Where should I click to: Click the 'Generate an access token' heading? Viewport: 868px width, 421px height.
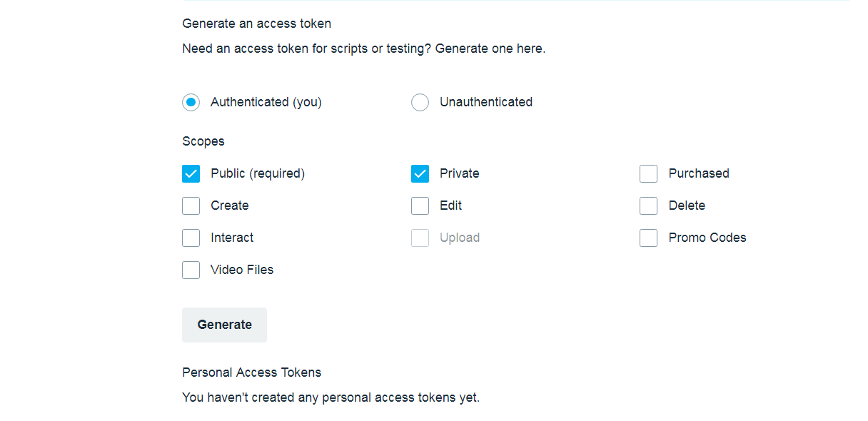coord(256,24)
